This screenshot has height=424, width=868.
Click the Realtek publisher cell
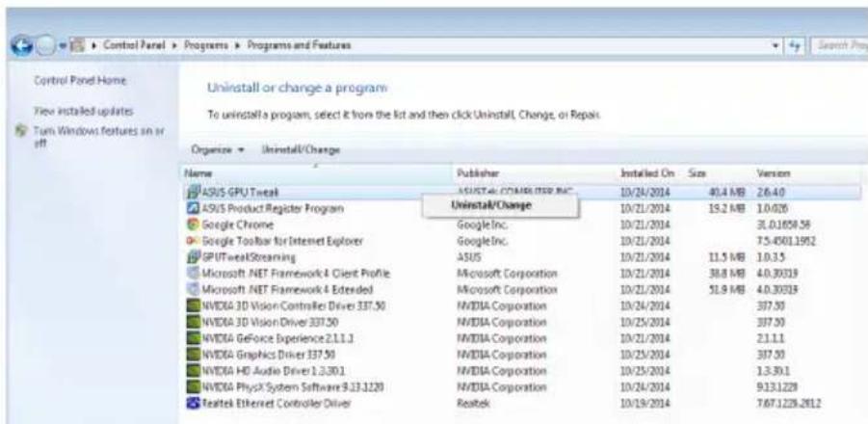[x=472, y=403]
